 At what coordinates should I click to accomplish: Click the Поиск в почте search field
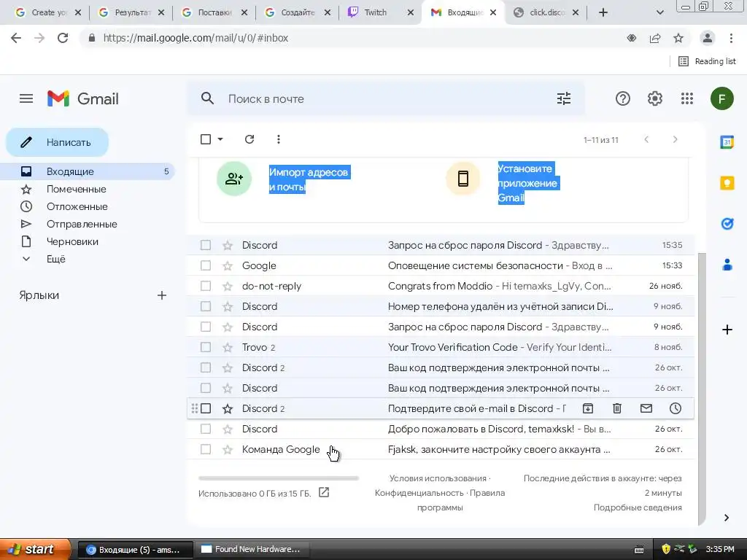point(385,98)
